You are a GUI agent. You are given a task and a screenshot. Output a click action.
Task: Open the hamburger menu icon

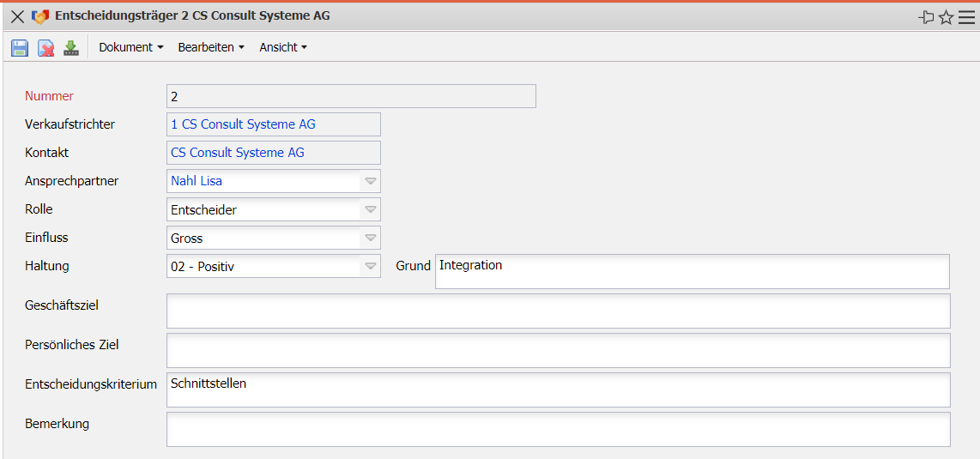966,17
